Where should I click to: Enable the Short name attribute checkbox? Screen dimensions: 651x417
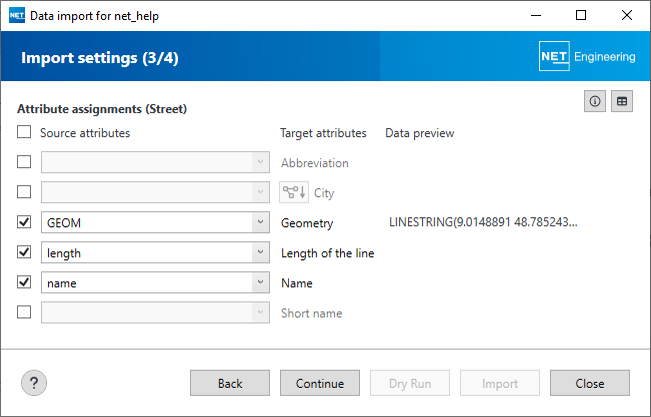(24, 313)
